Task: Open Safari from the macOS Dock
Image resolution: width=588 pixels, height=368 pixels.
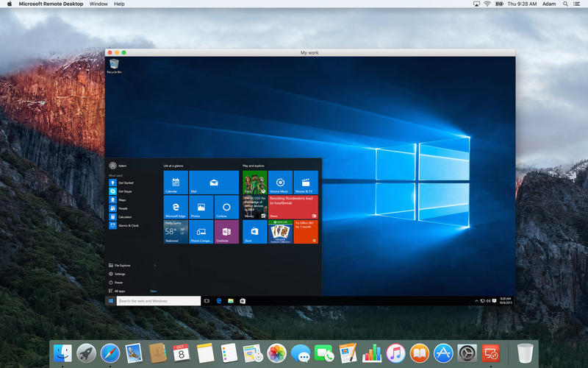Action: [x=110, y=353]
